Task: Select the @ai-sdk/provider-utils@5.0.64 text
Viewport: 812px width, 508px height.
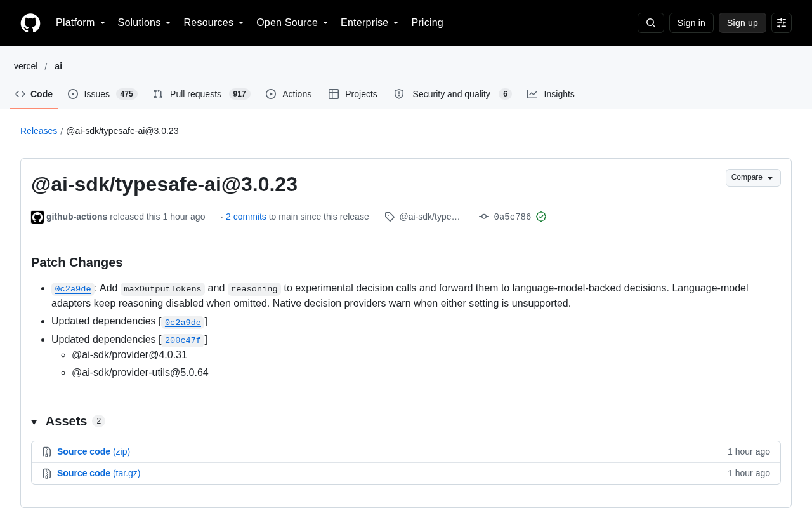Action: tap(140, 372)
